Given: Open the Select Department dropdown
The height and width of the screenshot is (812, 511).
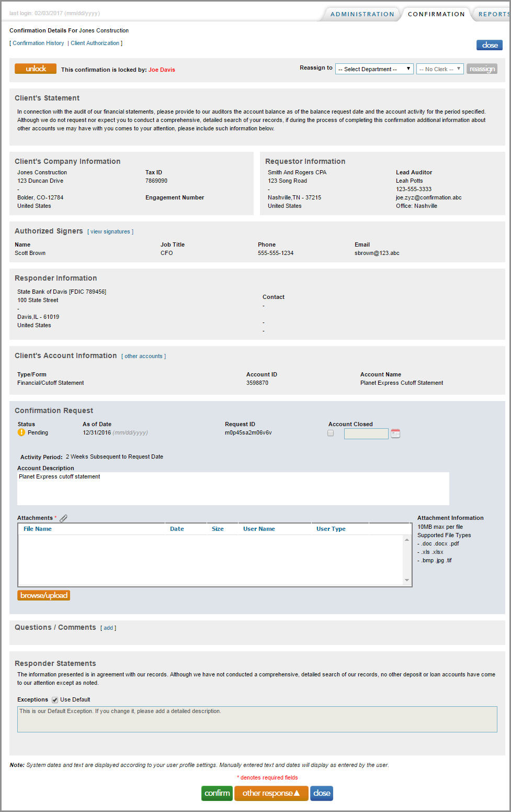Looking at the screenshot, I should click(373, 69).
